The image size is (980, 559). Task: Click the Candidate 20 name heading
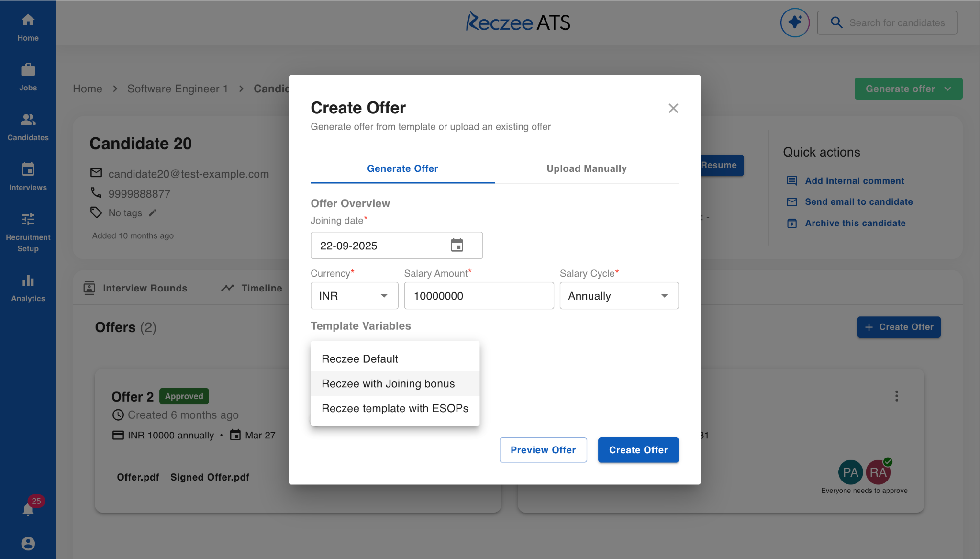(x=141, y=144)
